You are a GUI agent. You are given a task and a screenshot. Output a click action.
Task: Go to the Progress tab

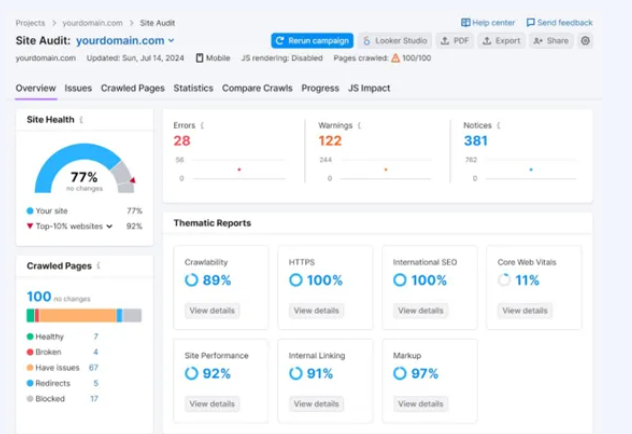click(320, 88)
